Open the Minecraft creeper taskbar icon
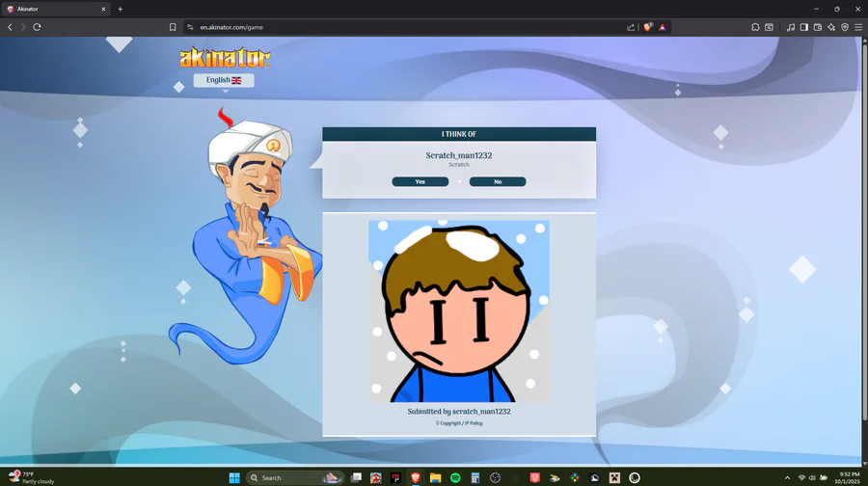 (x=614, y=477)
